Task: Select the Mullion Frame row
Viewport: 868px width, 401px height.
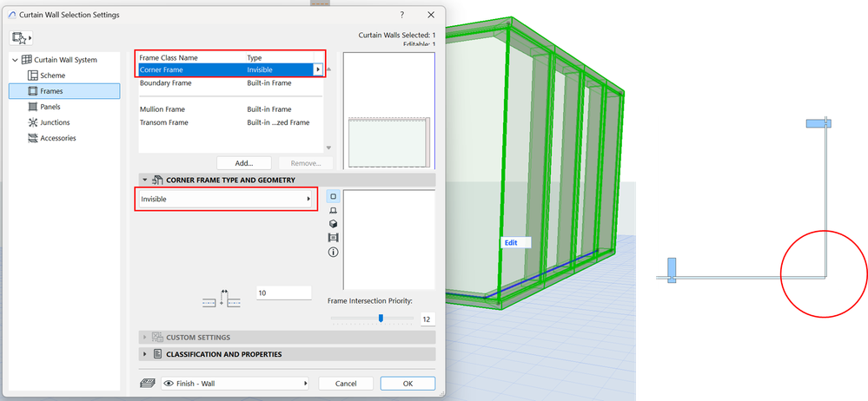Action: pyautogui.click(x=230, y=109)
